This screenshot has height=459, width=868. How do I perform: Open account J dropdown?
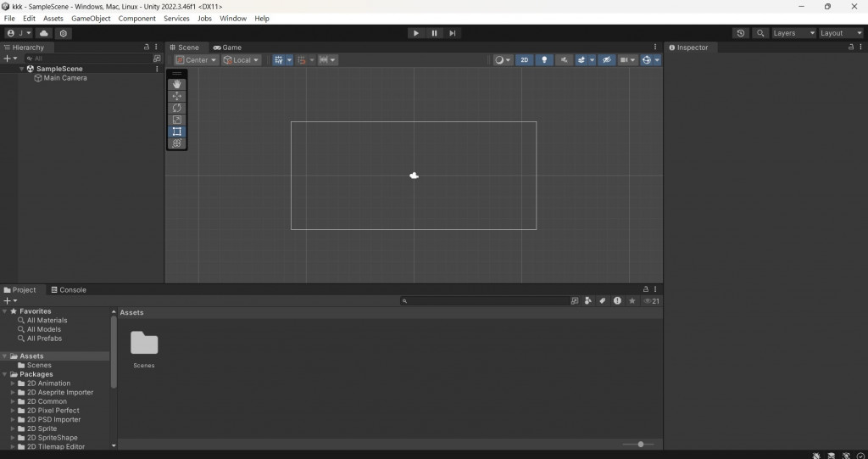[x=19, y=33]
